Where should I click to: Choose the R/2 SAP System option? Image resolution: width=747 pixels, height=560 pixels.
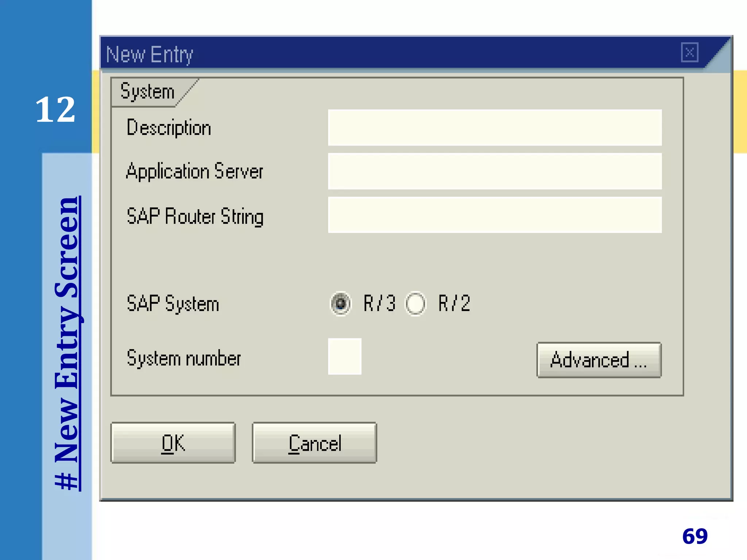click(x=415, y=303)
